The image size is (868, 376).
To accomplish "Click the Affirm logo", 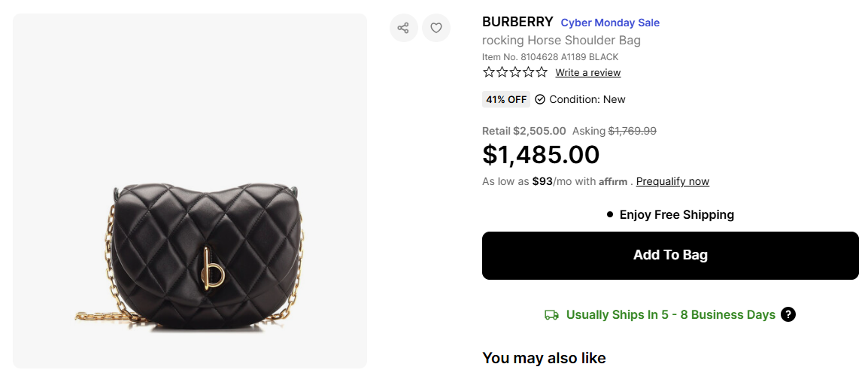I will click(613, 181).
